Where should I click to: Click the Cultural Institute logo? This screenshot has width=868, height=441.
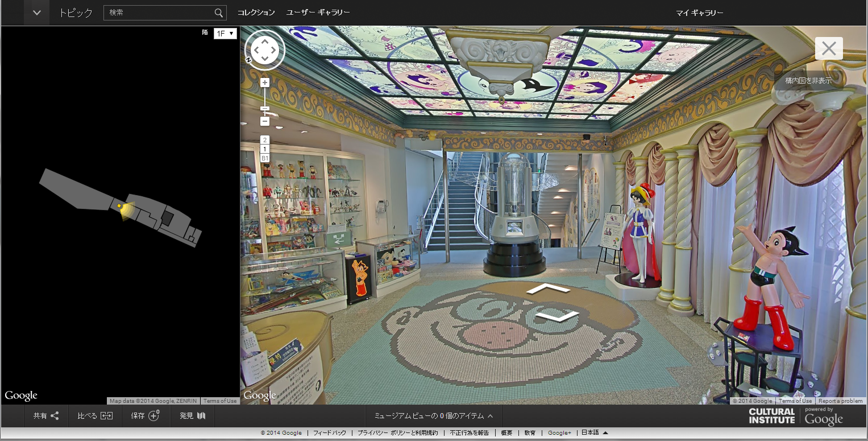coord(771,416)
